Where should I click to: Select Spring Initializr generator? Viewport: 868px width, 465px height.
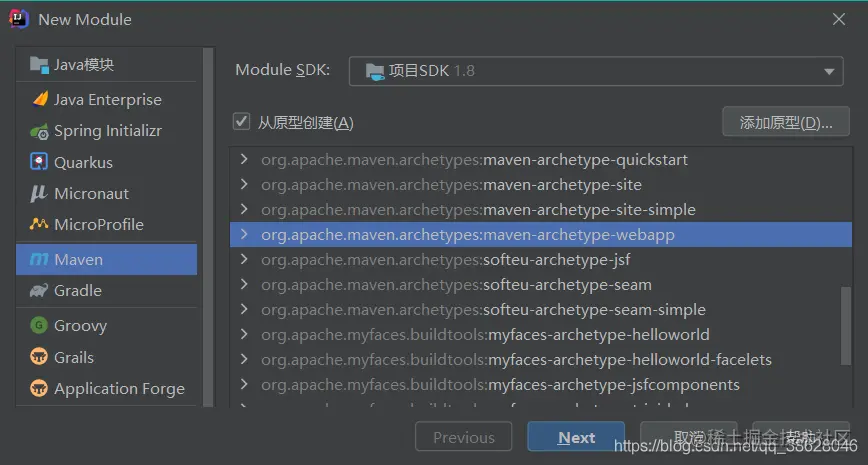click(x=106, y=131)
